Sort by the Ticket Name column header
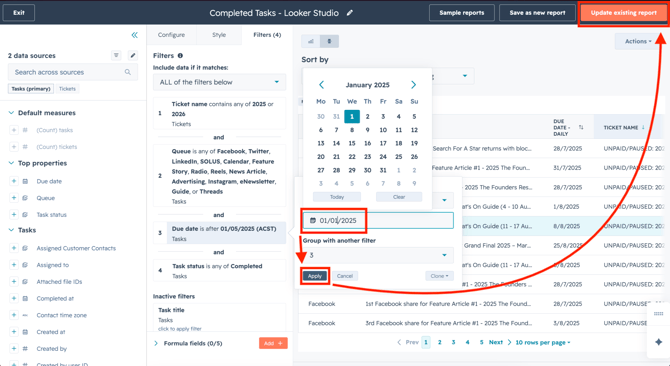The height and width of the screenshot is (366, 670). tap(624, 127)
